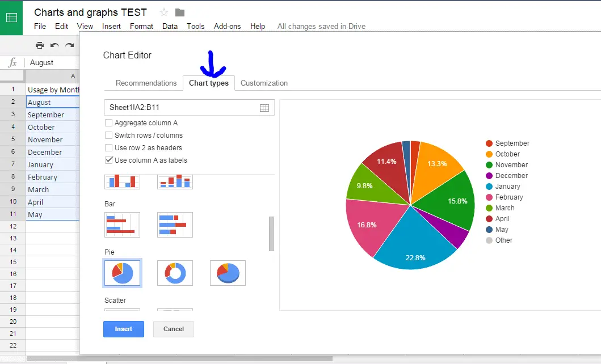Click the Google Sheets home icon
This screenshot has width=601, height=364.
coord(11,17)
